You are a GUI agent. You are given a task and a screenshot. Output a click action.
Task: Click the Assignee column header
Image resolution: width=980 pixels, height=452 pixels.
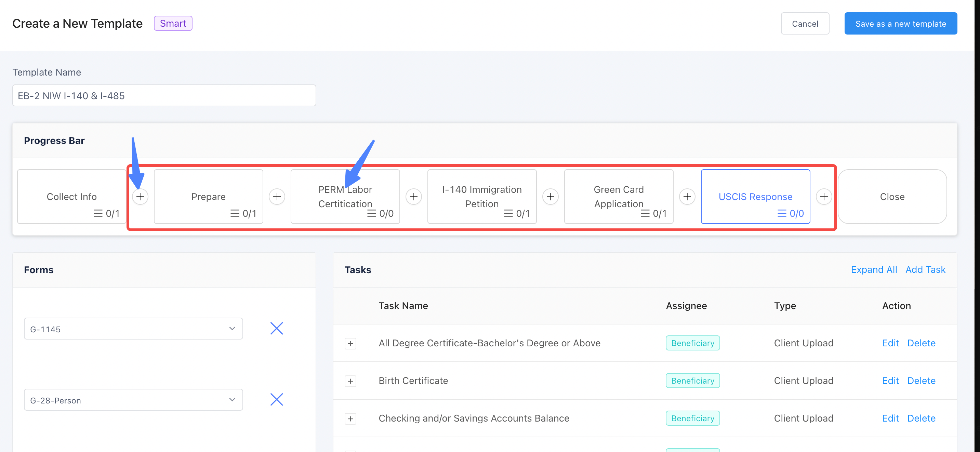[x=686, y=306]
